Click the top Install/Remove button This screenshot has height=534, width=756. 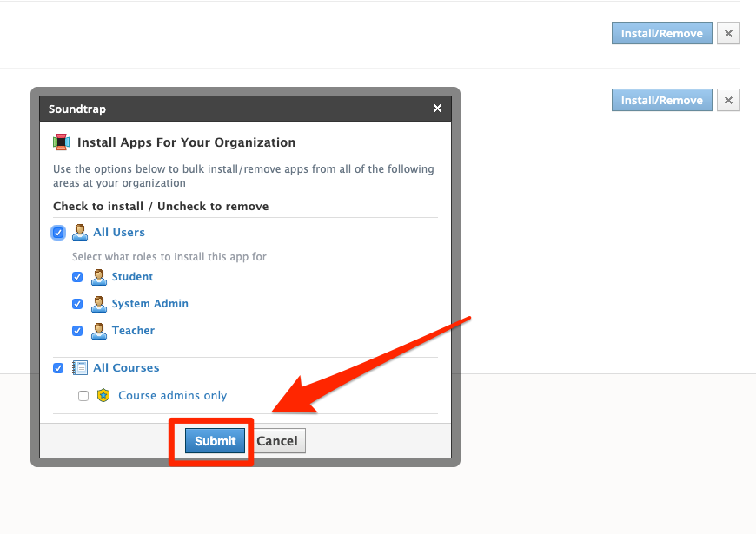click(x=662, y=33)
